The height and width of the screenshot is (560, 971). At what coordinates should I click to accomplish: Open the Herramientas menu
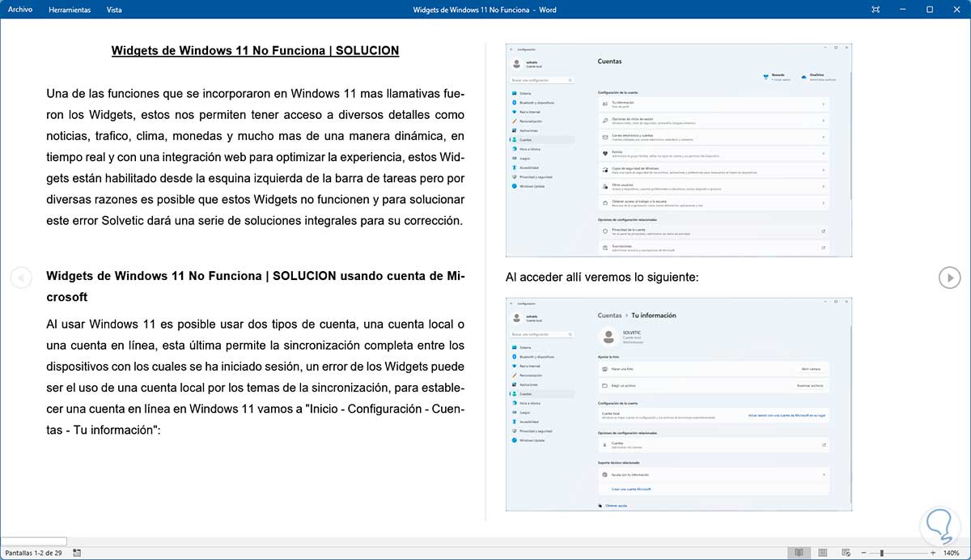(69, 10)
